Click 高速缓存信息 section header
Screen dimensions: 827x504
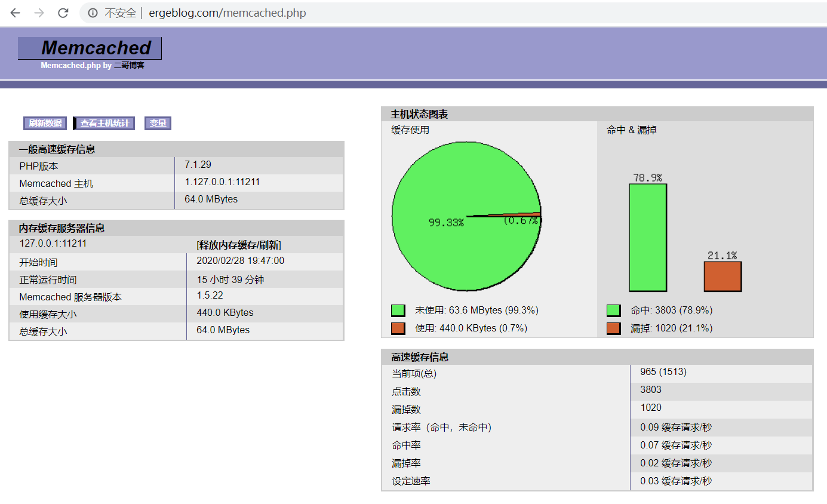tap(597, 357)
